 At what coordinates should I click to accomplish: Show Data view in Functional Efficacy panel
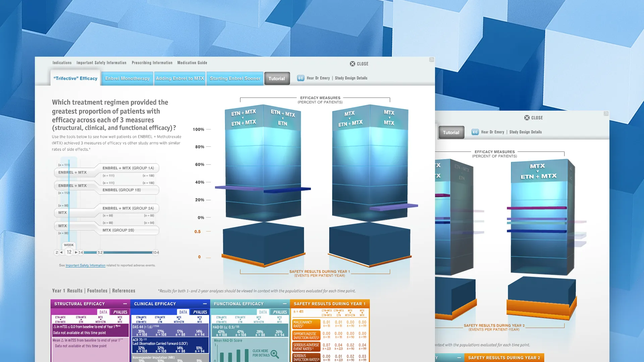tap(263, 312)
